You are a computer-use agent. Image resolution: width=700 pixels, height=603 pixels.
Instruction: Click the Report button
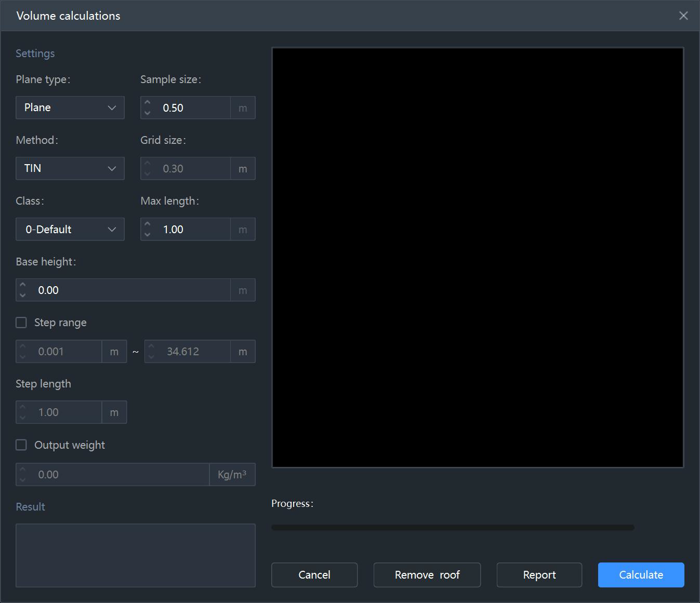539,575
